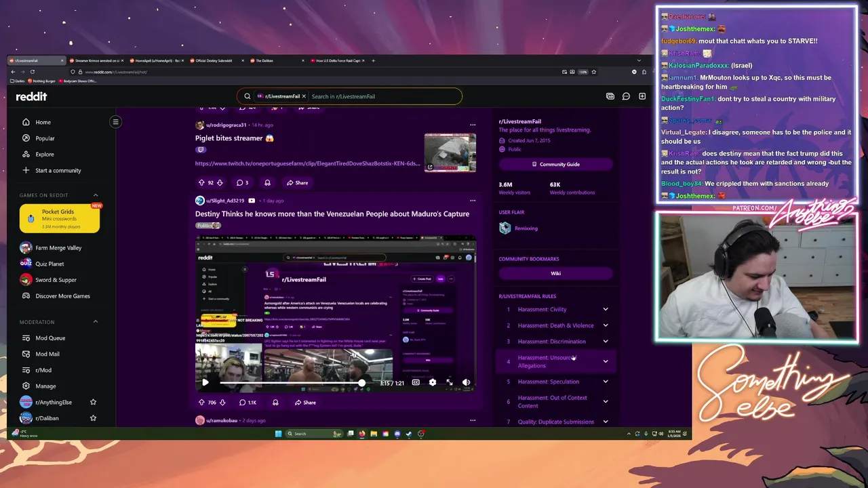Screen dimensions: 868x488
Task: Switch to US Delta Force Raid tab
Action: 338,60
